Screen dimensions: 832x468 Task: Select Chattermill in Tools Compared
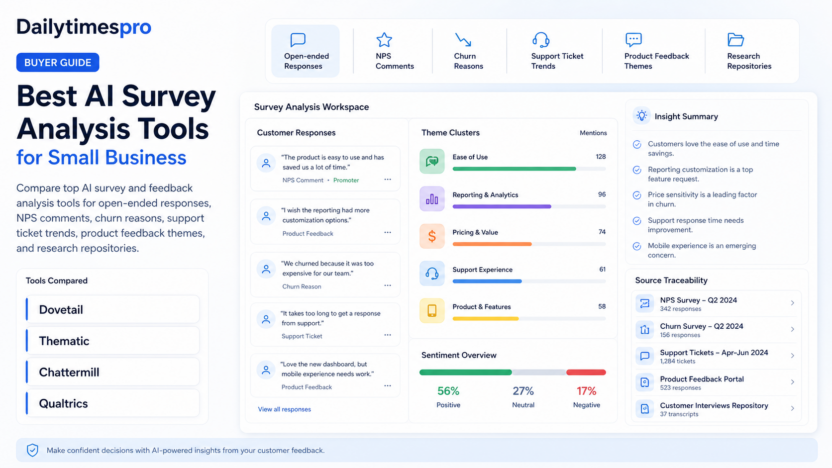point(112,372)
